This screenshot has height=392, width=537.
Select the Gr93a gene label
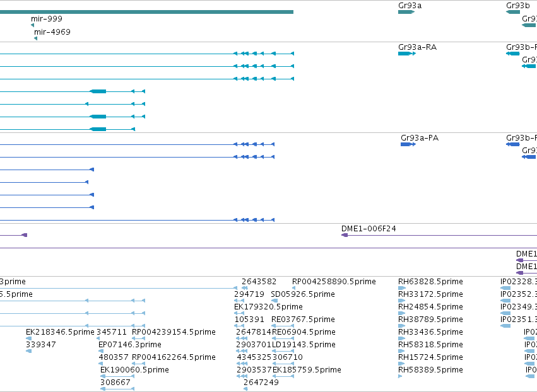[x=410, y=6]
